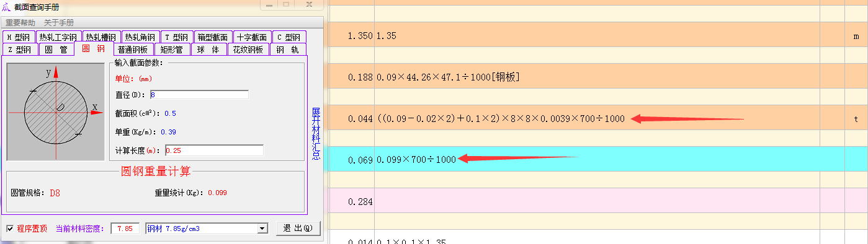The height and width of the screenshot is (244, 868).
Task: Select the spreadsheet cell with 0.099×700÷1000
Action: click(x=597, y=159)
